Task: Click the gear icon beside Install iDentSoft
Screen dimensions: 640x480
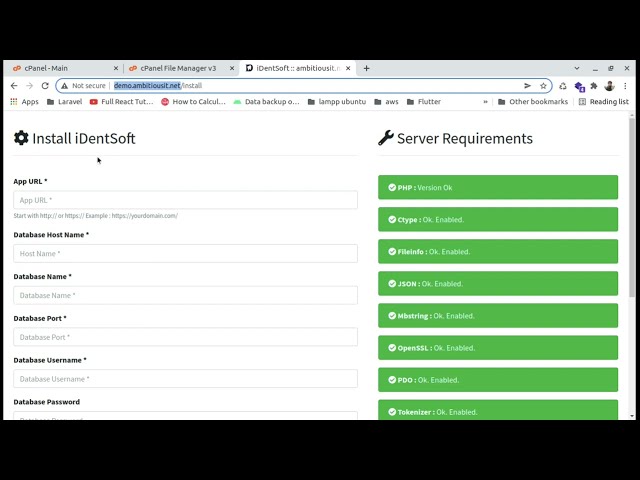Action: click(21, 138)
